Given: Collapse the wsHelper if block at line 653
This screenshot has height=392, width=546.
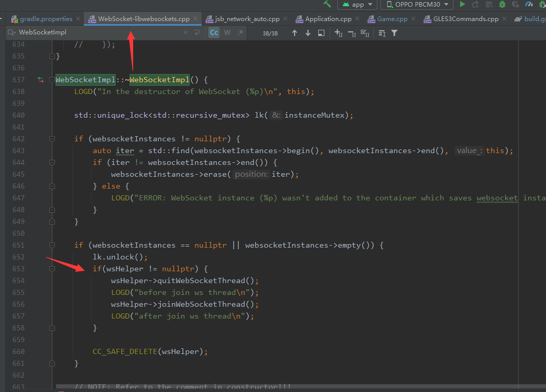Looking at the screenshot, I should (52, 269).
